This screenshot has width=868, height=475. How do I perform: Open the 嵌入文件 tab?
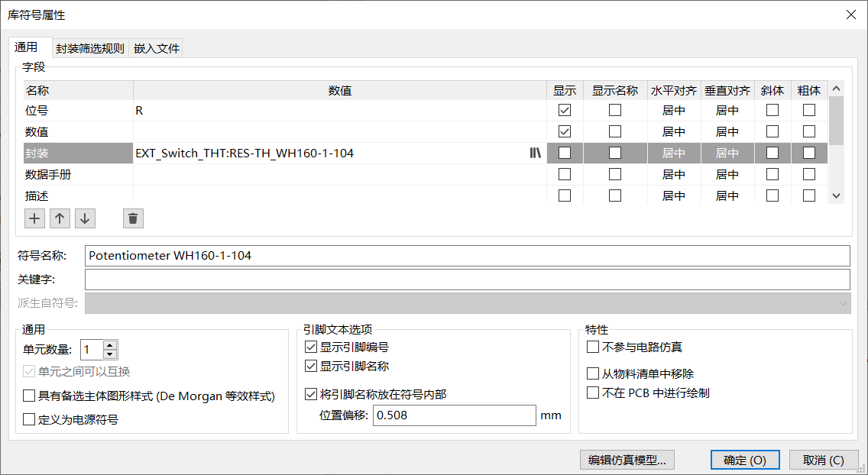pyautogui.click(x=157, y=48)
